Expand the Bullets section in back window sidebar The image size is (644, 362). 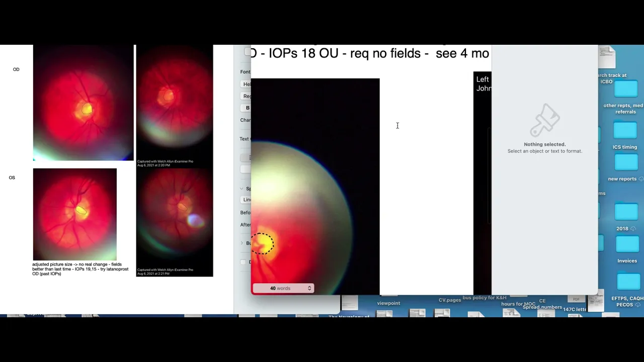tap(242, 243)
